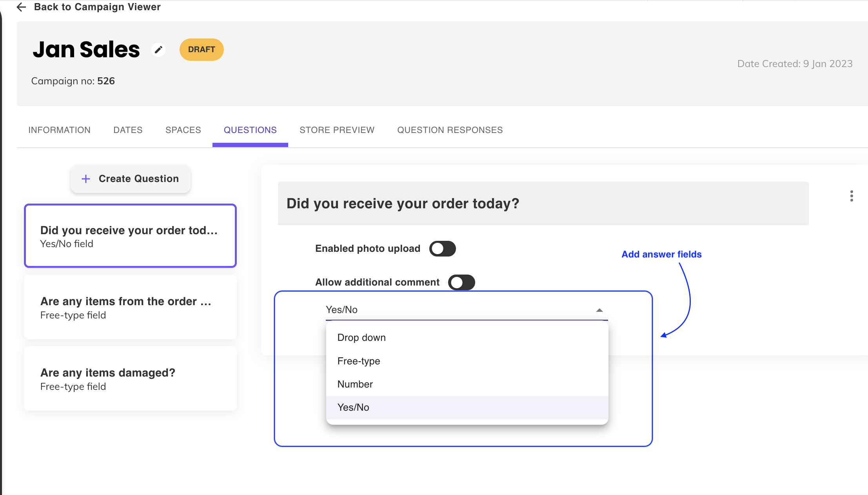Open the Store Preview tab
Screen dimensions: 868x495
point(337,130)
